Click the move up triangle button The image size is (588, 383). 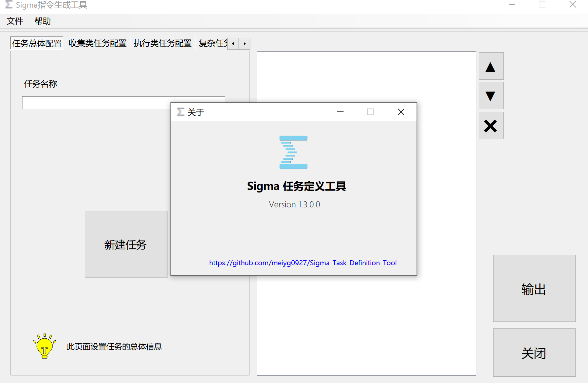(491, 66)
